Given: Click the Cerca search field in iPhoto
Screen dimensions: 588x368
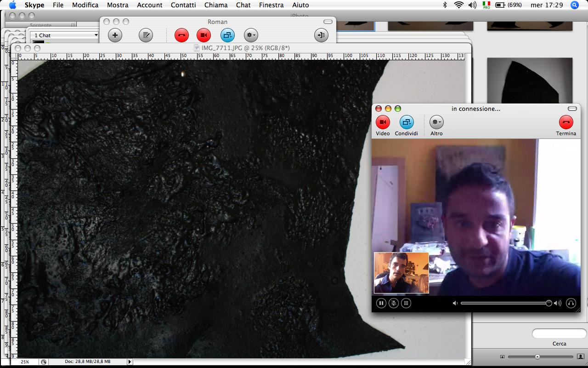Looking at the screenshot, I should [559, 333].
